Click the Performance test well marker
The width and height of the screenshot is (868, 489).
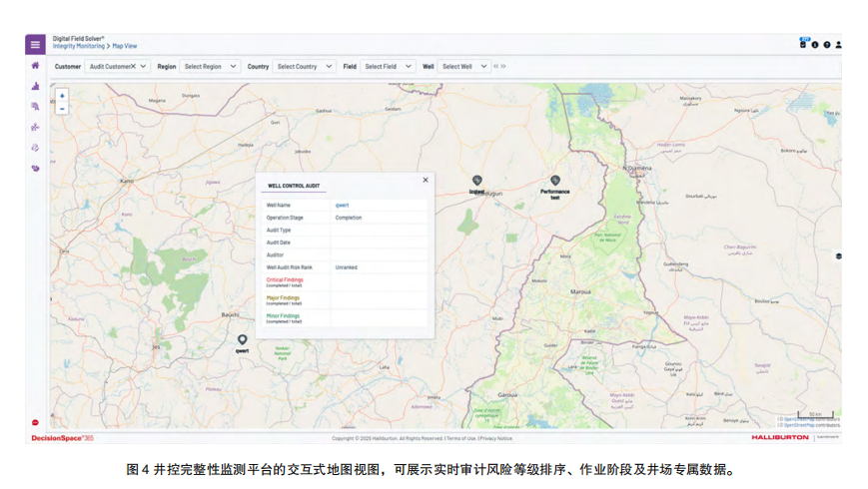coord(555,181)
